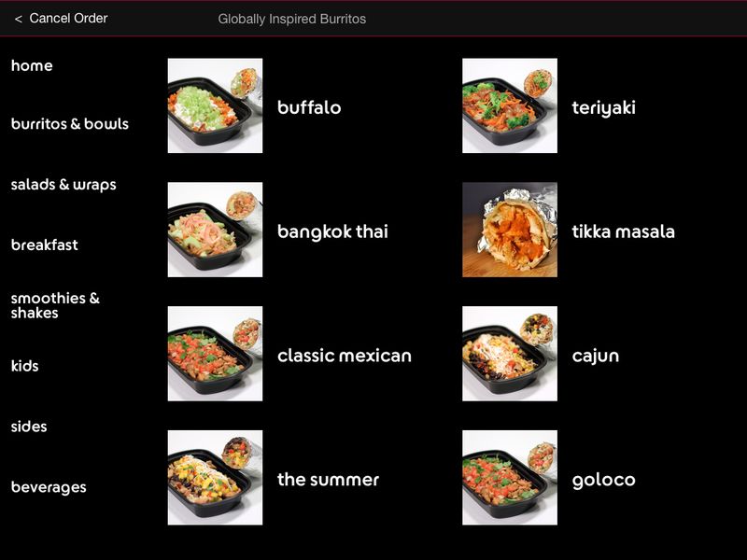Image resolution: width=747 pixels, height=560 pixels.
Task: Show the breakfast menu
Action: (x=44, y=245)
